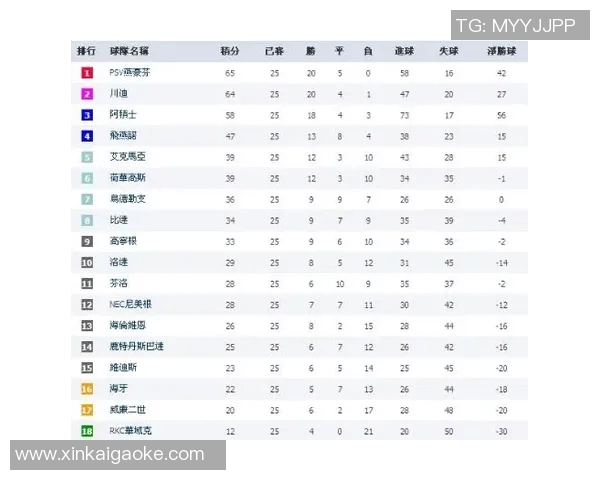Click the rank 4 badge
This screenshot has width=600, height=480.
pos(87,136)
